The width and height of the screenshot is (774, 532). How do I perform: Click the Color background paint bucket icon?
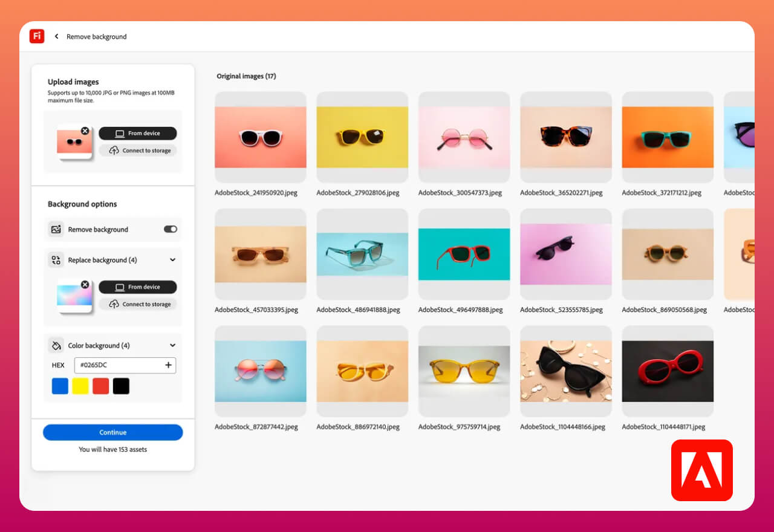56,346
